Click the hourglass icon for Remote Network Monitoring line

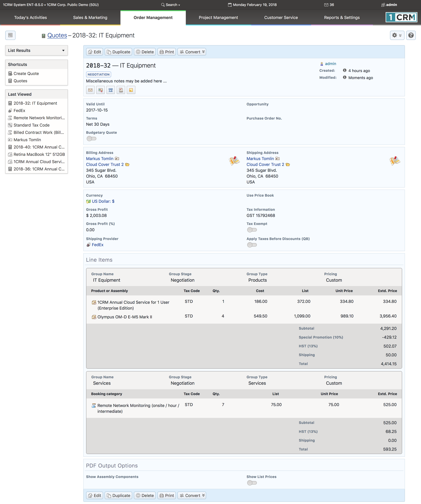(x=94, y=406)
